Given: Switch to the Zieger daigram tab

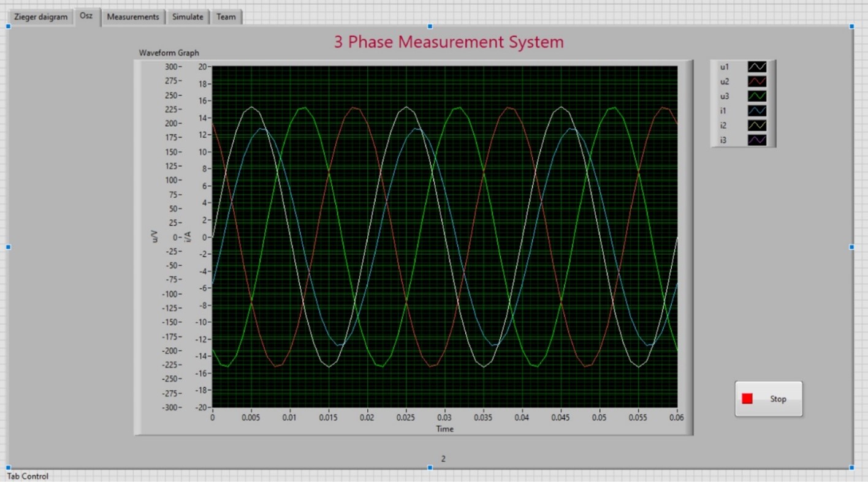Looking at the screenshot, I should point(40,17).
